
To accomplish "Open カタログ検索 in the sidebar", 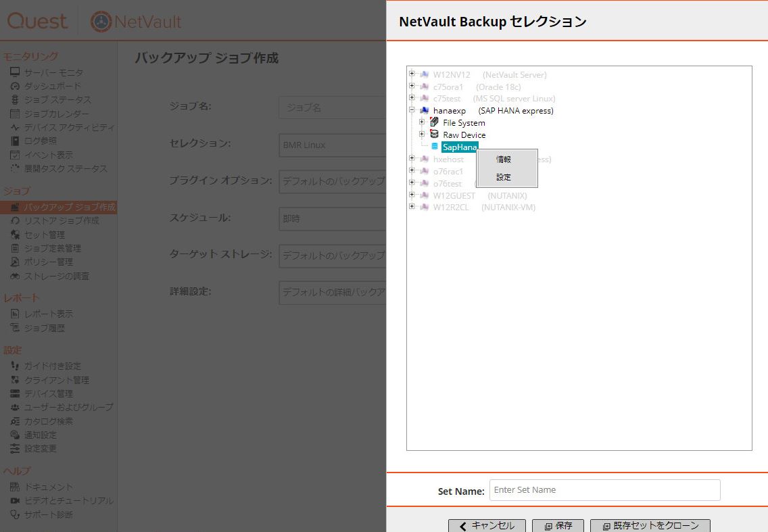I will click(x=49, y=421).
